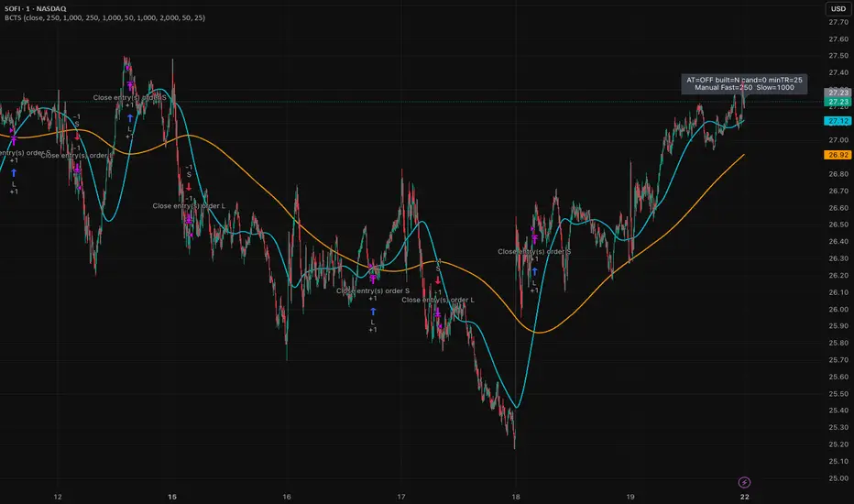Click 'Close entry(s) order L' label in 15th session
854x504 pixels.
tap(189, 206)
